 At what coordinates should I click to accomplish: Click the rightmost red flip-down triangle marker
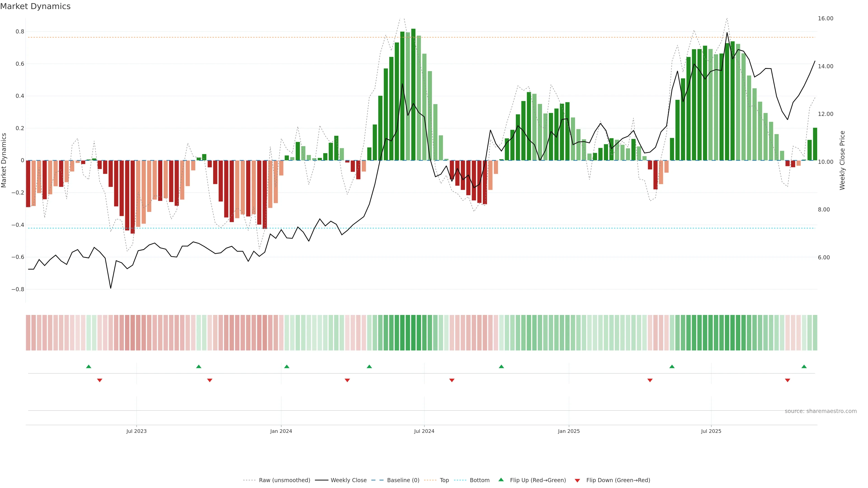[x=788, y=380]
